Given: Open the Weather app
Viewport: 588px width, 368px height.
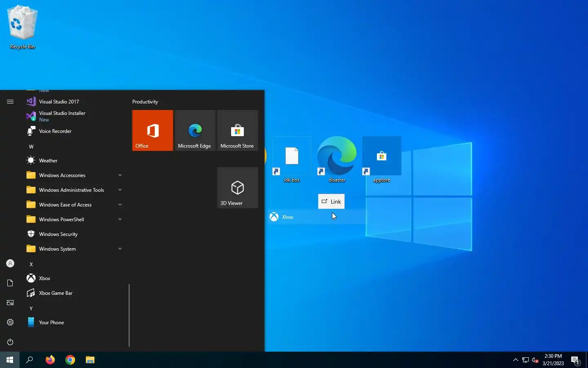Looking at the screenshot, I should 75,160.
